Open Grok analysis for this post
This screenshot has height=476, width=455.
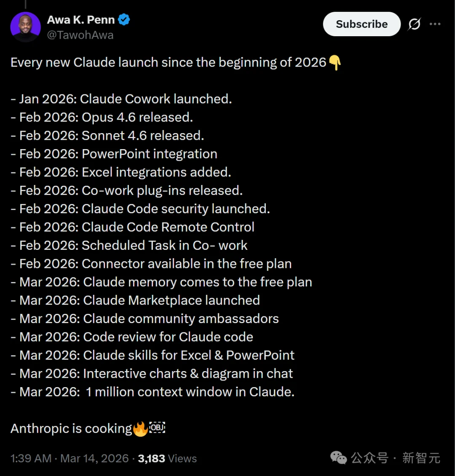pyautogui.click(x=414, y=24)
